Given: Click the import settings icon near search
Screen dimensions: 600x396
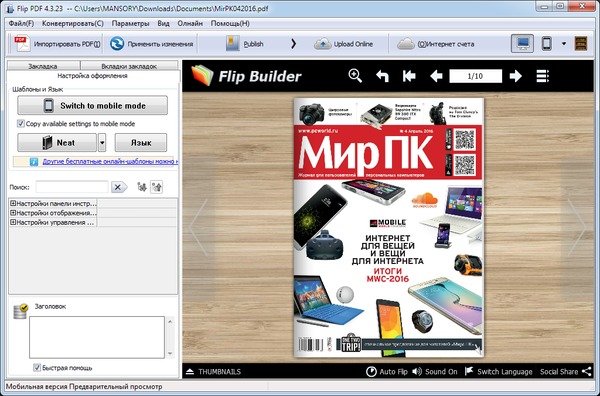Looking at the screenshot, I should 142,187.
